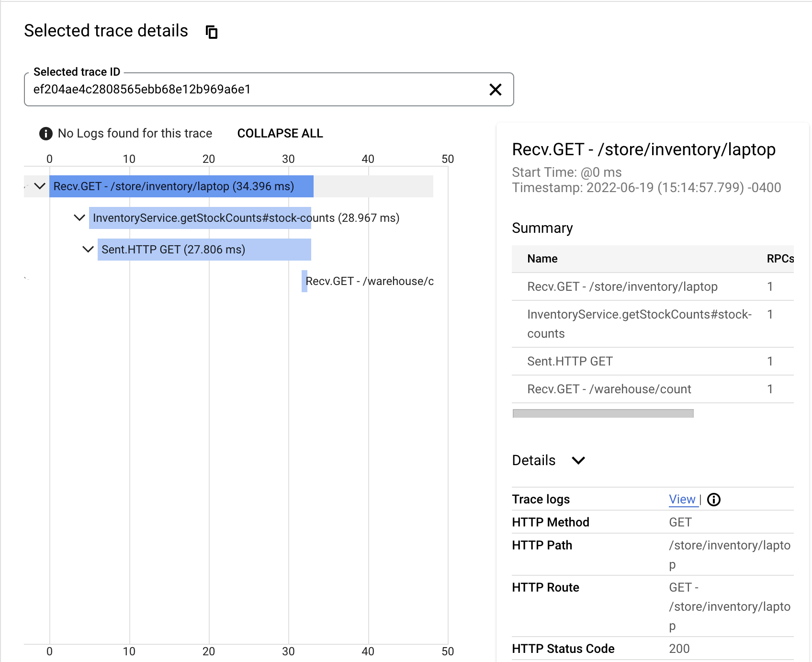Click the Trace logs info icon
Viewport: 812px width, 662px height.
tap(714, 500)
